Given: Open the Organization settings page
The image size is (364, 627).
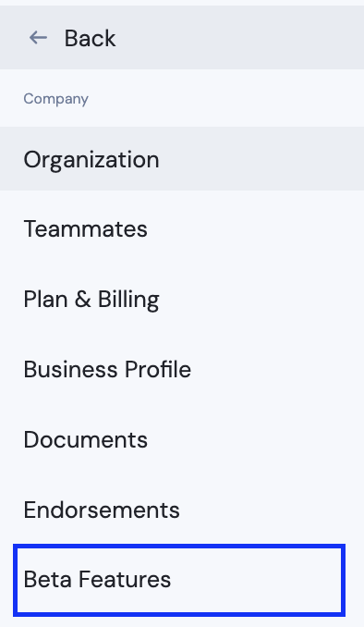Looking at the screenshot, I should point(182,159).
